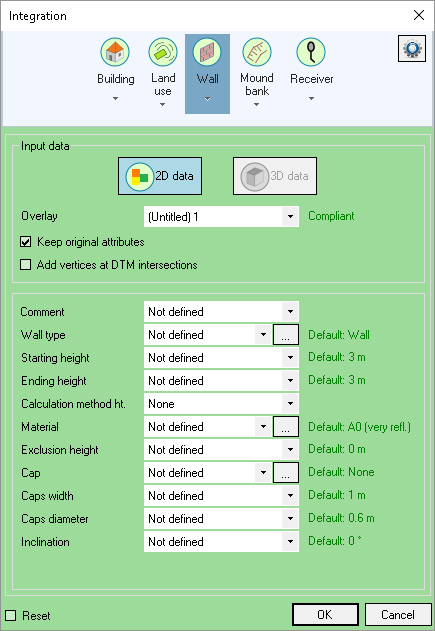
Task: Open Wall type browse ellipsis button
Action: click(286, 335)
